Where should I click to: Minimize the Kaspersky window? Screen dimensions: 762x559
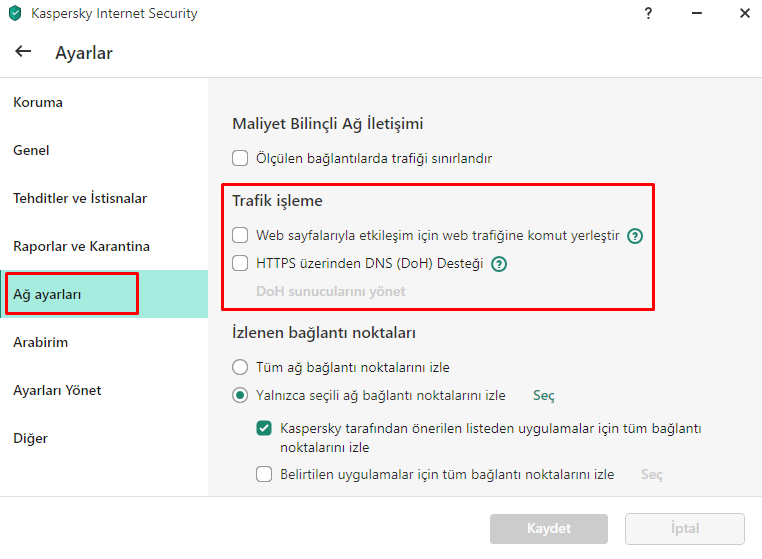[697, 13]
